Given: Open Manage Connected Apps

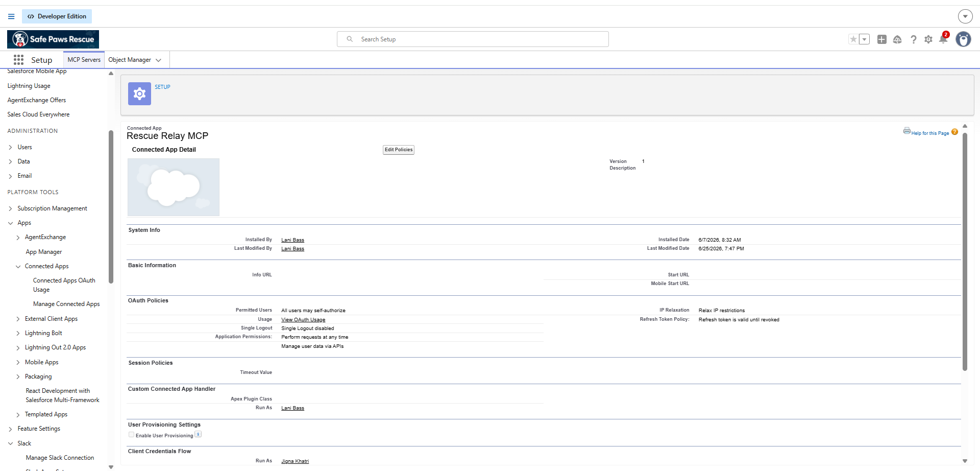Looking at the screenshot, I should 66,304.
